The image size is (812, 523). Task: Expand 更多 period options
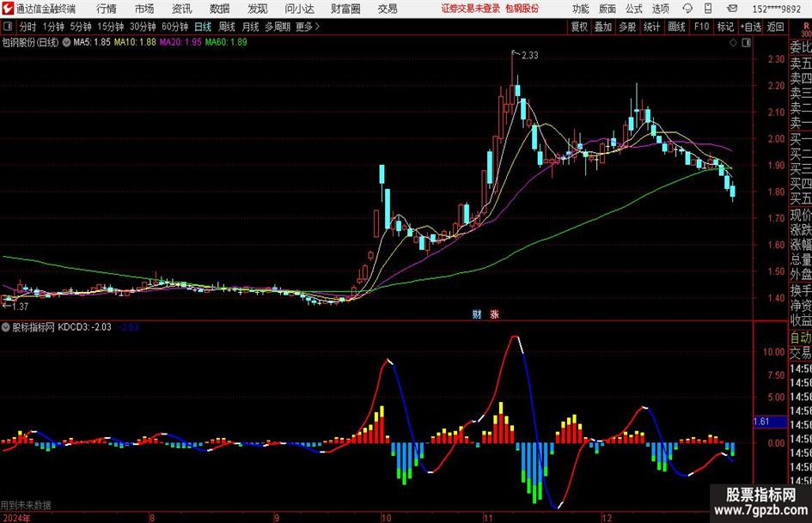[308, 27]
